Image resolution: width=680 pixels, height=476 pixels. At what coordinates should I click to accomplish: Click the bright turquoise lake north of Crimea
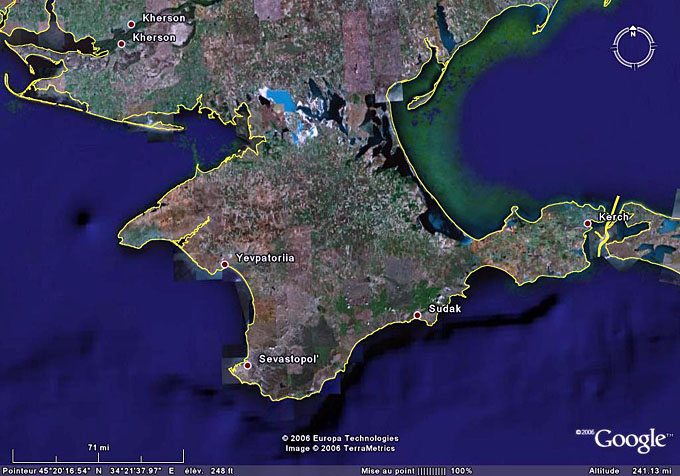pos(279,100)
